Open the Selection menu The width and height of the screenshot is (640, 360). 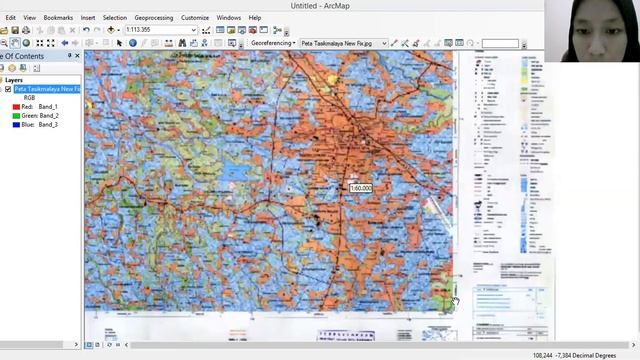[115, 18]
